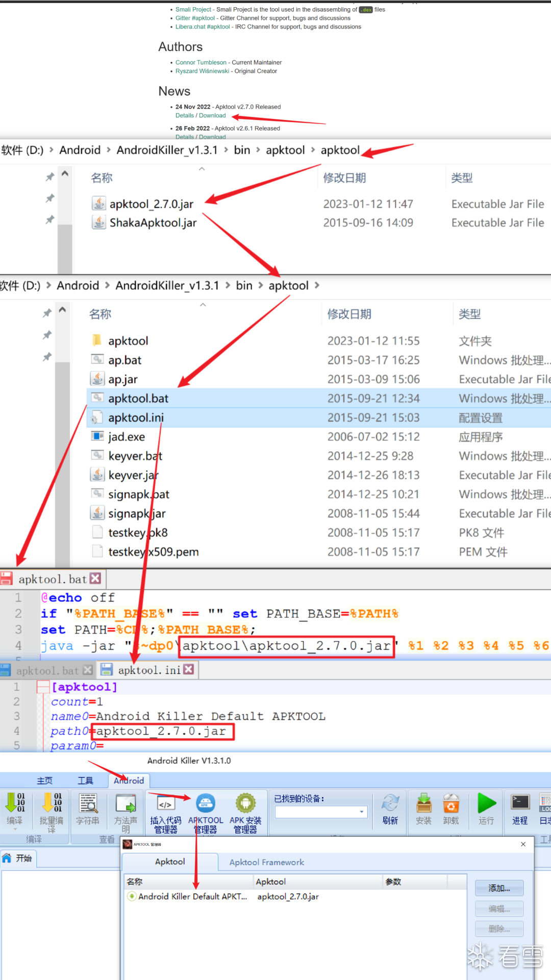
Task: Click the 批量编译 batch compile icon
Action: click(x=52, y=803)
